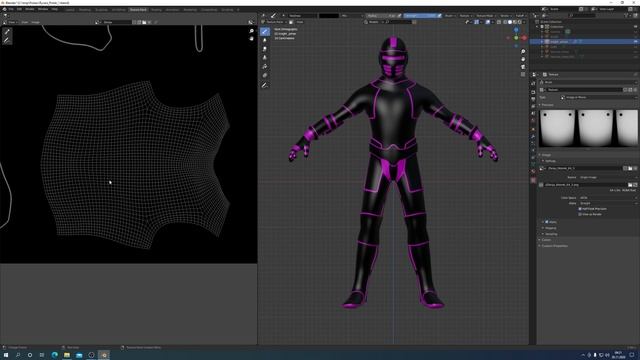Select the Clone tool in 3D viewport toolbar
Image resolution: width=640 pixels, height=360 pixels.
pos(265,58)
